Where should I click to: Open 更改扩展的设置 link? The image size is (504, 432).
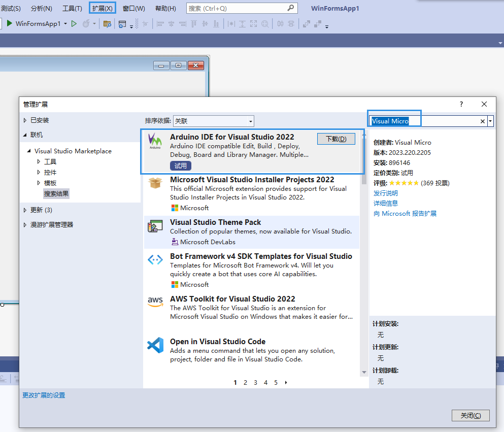44,395
